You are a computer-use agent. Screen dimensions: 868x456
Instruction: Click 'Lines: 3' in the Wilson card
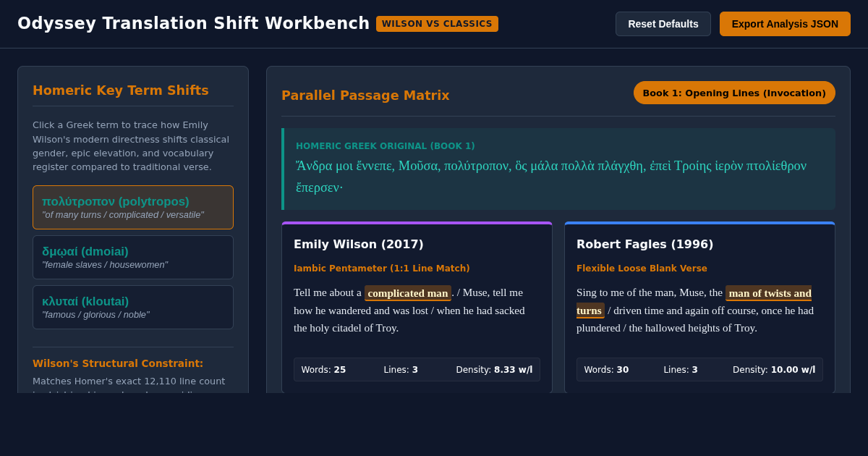click(x=401, y=370)
